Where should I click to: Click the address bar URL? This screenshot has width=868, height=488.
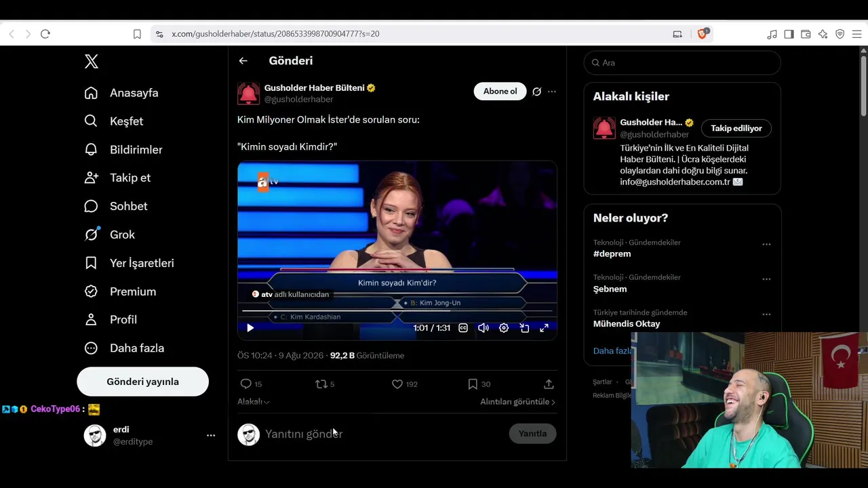[x=275, y=34]
